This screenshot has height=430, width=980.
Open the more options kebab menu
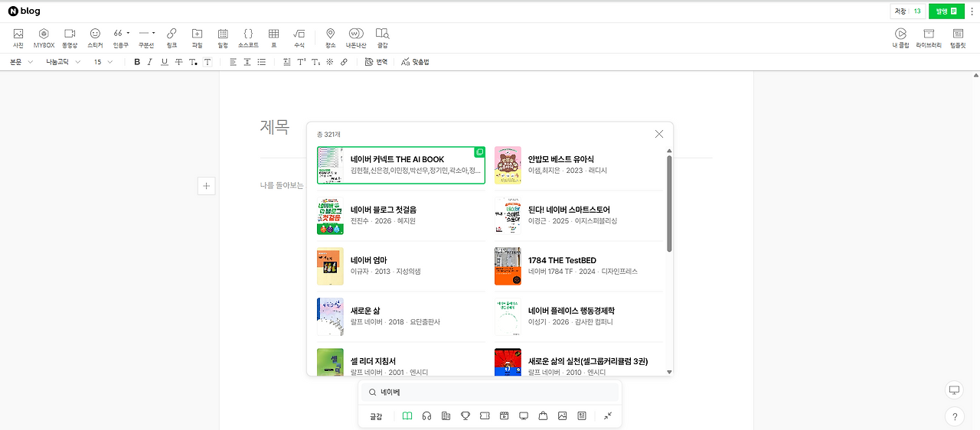click(x=972, y=11)
